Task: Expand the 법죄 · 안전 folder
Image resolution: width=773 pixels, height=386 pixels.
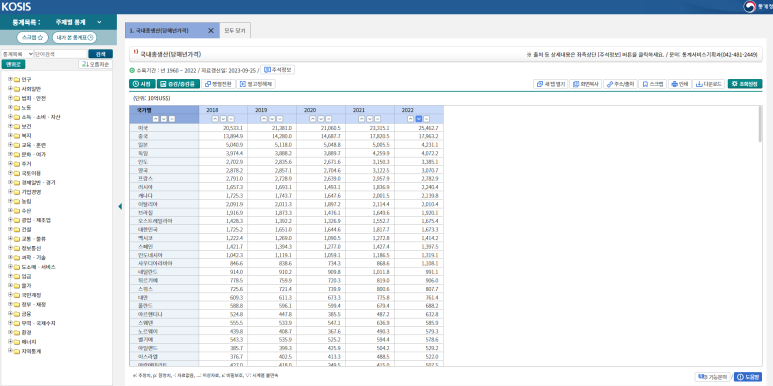Action: point(10,98)
